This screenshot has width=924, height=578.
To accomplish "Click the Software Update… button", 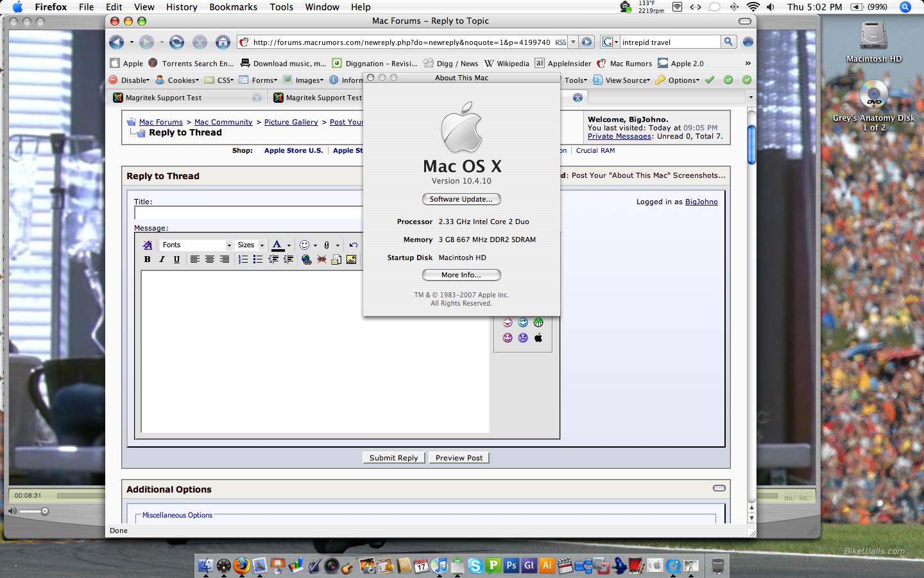I will click(461, 199).
